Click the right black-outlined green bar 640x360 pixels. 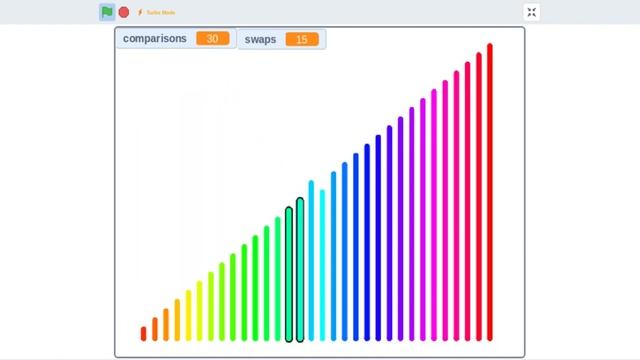tap(300, 270)
